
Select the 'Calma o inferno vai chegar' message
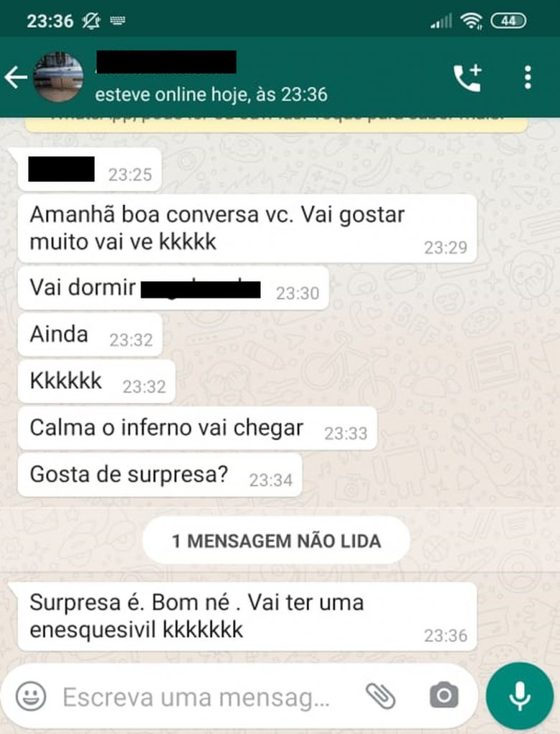click(x=197, y=429)
